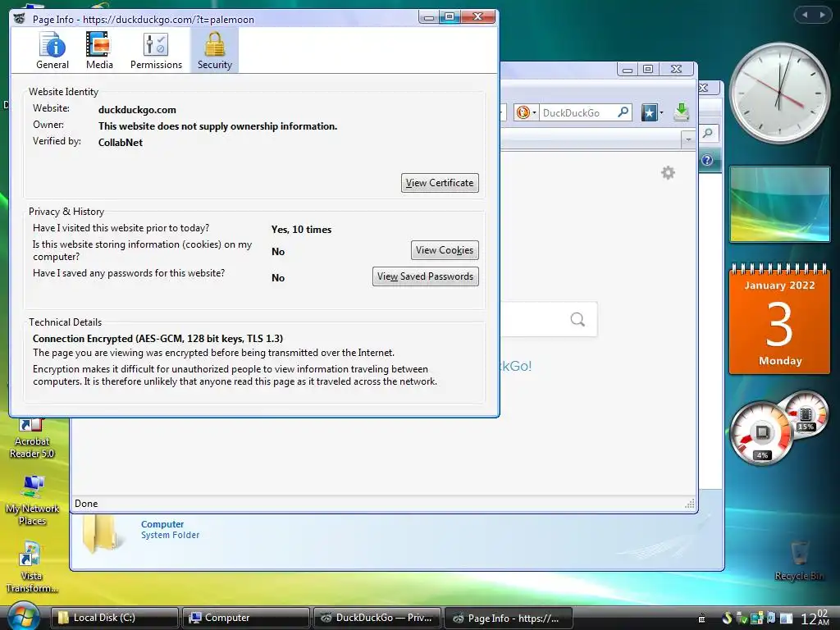Open the bookmarks star button in browser

pyautogui.click(x=649, y=112)
